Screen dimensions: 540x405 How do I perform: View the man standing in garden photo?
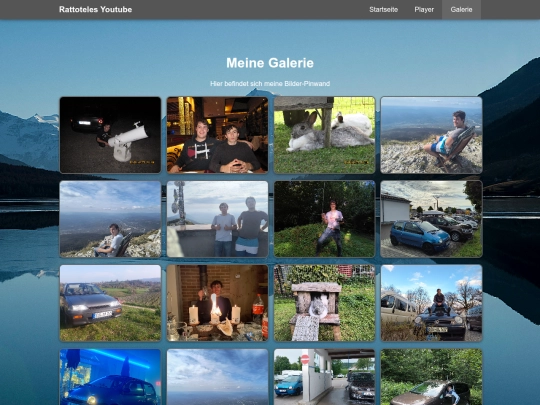[x=324, y=219]
